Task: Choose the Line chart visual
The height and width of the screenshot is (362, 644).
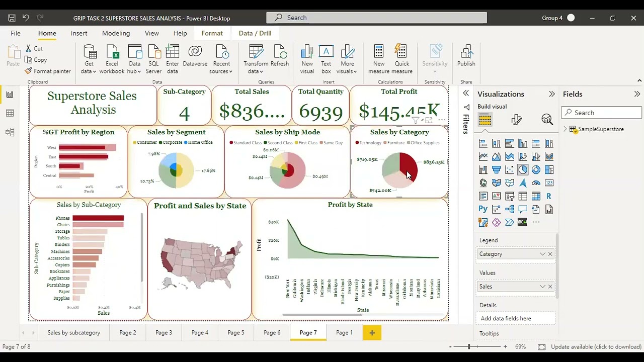Action: point(483,157)
